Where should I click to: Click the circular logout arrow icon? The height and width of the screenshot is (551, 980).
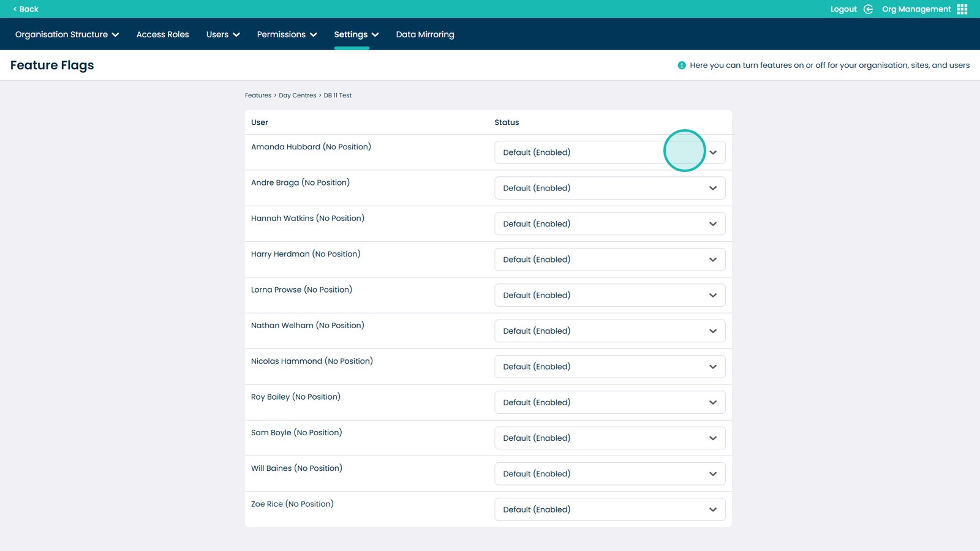click(x=868, y=9)
